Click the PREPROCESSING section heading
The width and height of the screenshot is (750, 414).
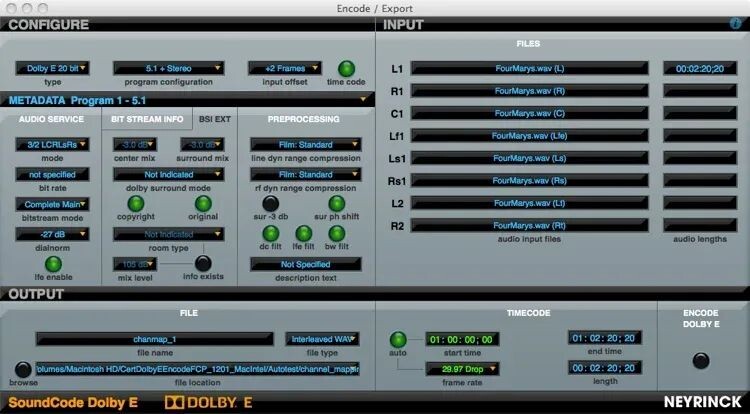click(303, 119)
